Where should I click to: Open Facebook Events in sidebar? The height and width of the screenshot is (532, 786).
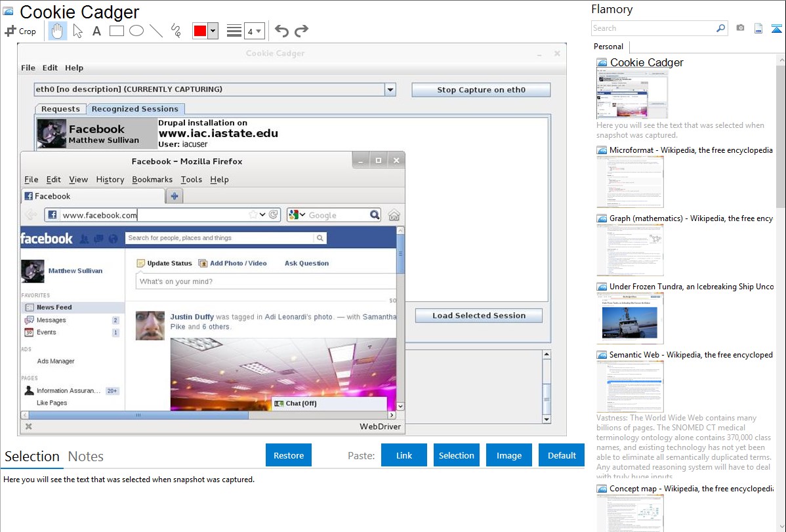point(46,332)
